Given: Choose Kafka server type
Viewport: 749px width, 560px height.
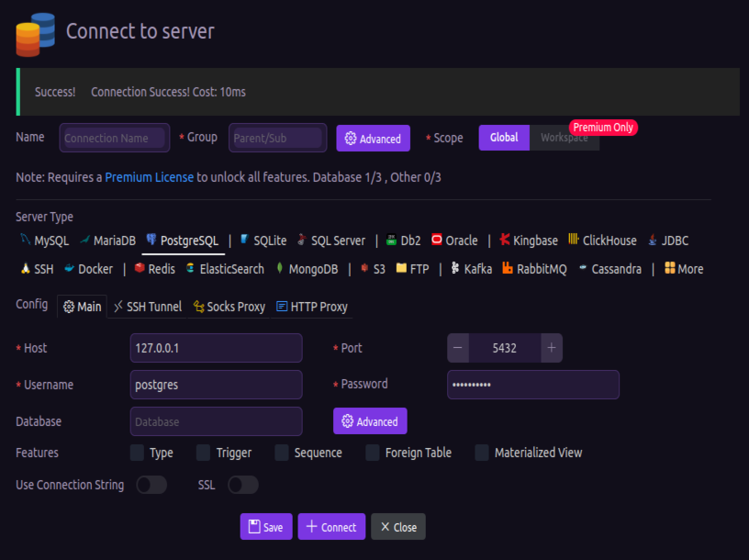Looking at the screenshot, I should click(x=472, y=269).
